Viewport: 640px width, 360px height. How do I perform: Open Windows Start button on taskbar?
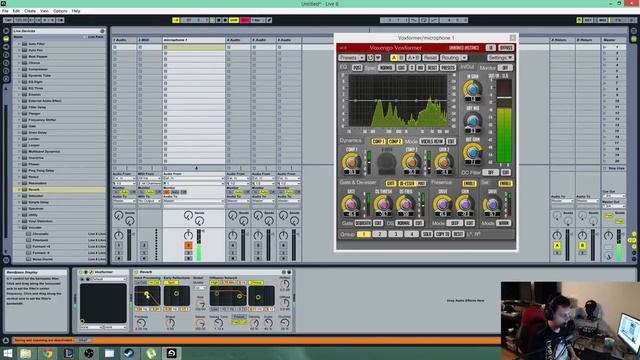point(8,353)
